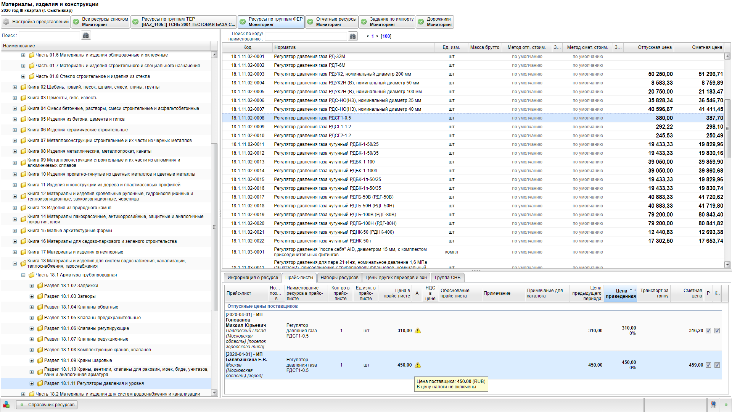
Task: Expand 'Глава 16 Материалы для садово-паркового' node
Action: click(15, 241)
